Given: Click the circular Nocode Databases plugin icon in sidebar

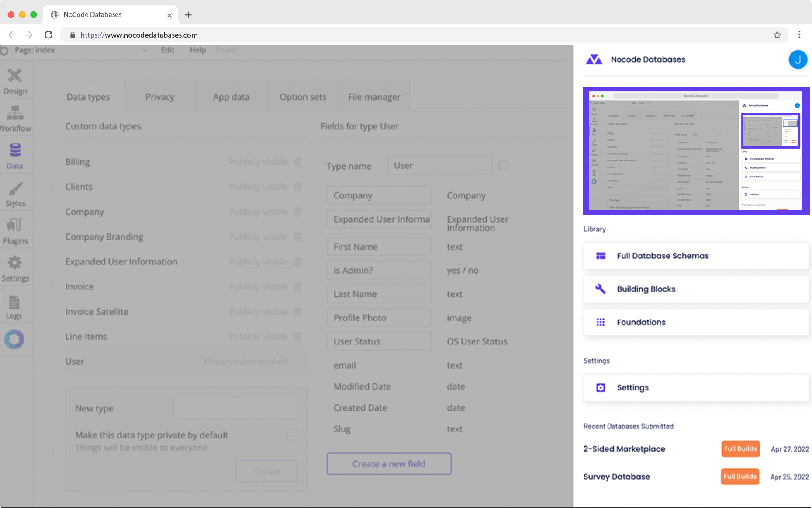Looking at the screenshot, I should pos(14,339).
